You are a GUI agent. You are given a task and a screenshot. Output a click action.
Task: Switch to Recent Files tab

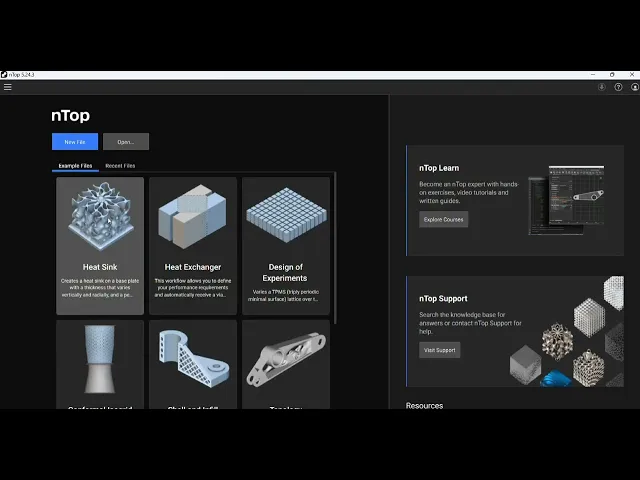[x=120, y=166]
